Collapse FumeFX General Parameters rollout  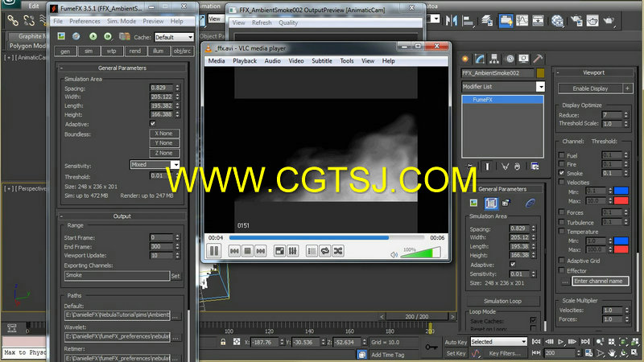[x=122, y=68]
